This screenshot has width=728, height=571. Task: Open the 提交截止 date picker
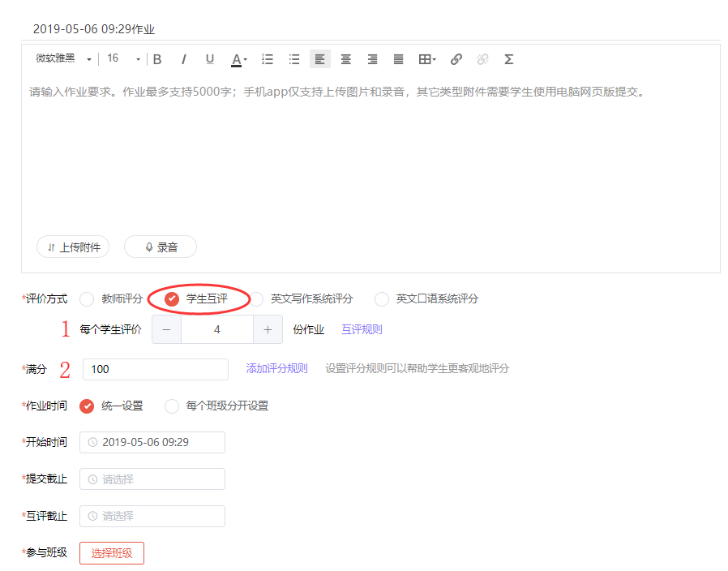(152, 479)
